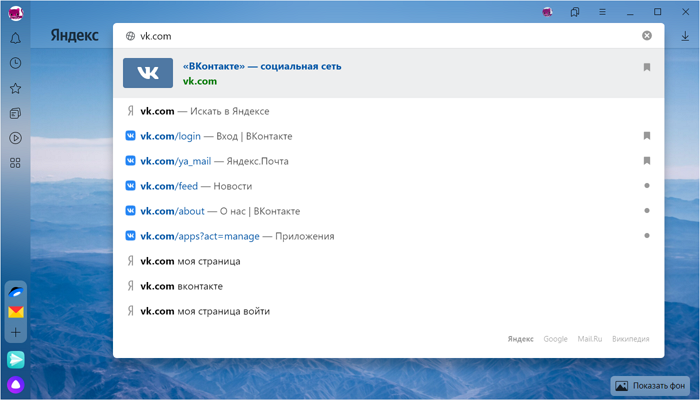Activate Alice voice assistant icon
Screen dimensions: 700x400
[x=16, y=385]
